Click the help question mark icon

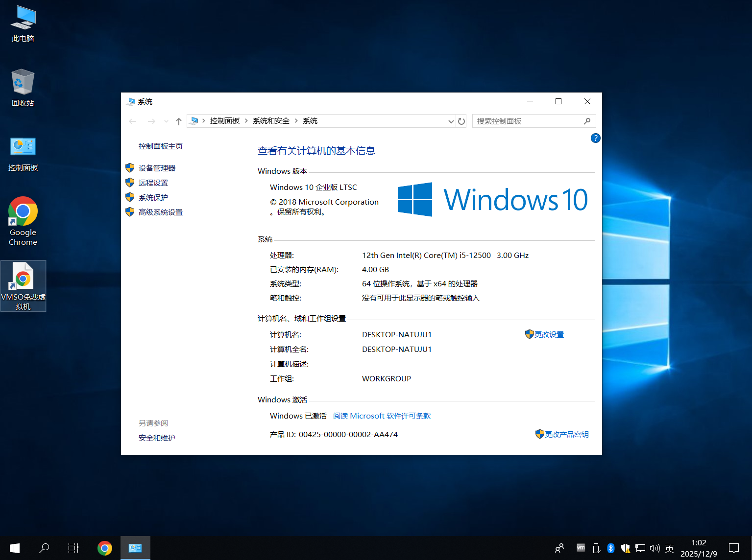(x=595, y=138)
